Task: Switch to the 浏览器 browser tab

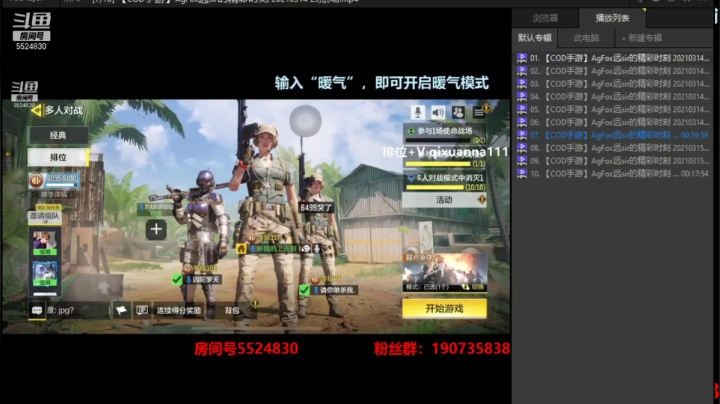Action: coord(545,18)
